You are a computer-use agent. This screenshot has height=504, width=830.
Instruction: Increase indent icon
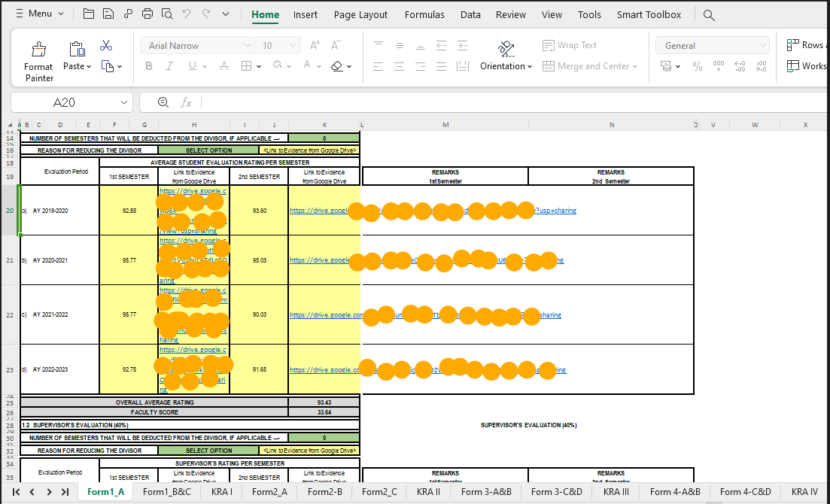(463, 46)
